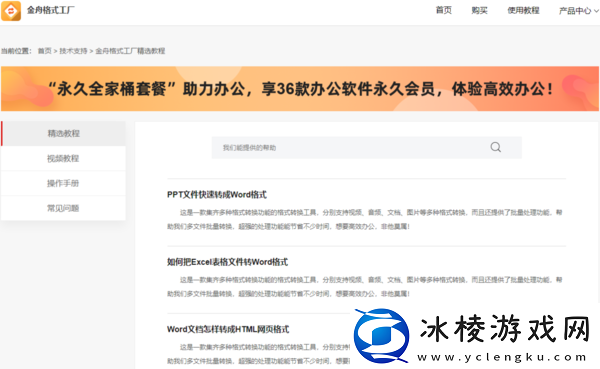Open article 如何把Excel表格文件转Word格式
Image resolution: width=600 pixels, height=369 pixels.
click(x=227, y=262)
